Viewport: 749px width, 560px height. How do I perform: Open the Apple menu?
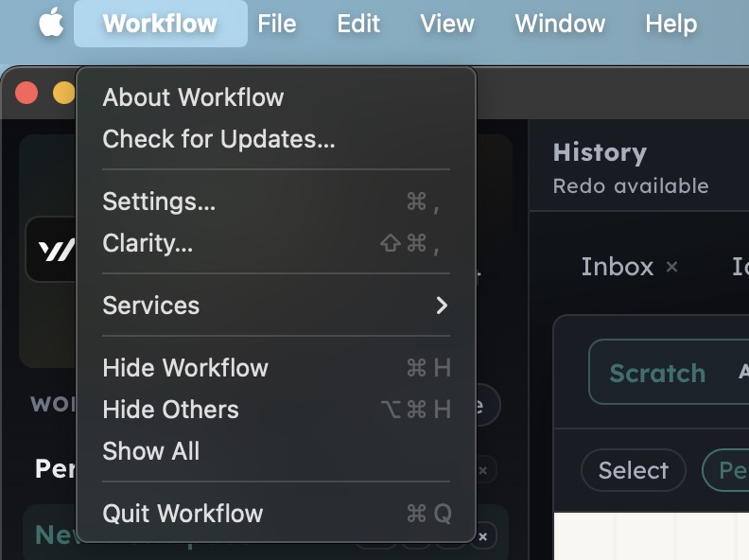point(51,23)
